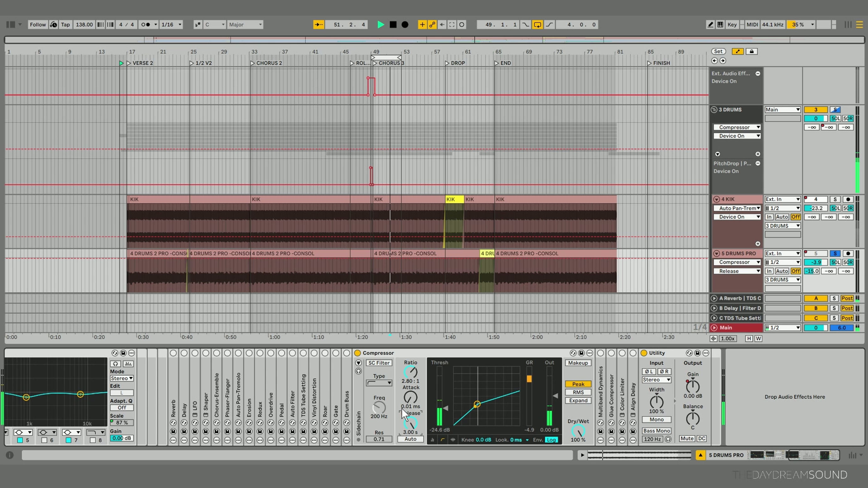Open the hamburger menu in top-right corner
The width and height of the screenshot is (868, 488).
[859, 24]
